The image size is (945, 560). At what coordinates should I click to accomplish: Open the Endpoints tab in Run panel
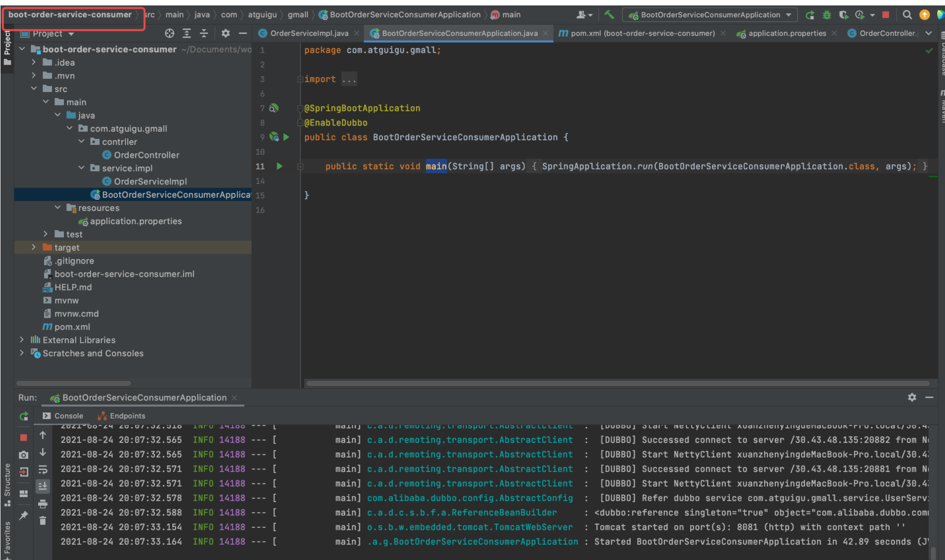(122, 416)
